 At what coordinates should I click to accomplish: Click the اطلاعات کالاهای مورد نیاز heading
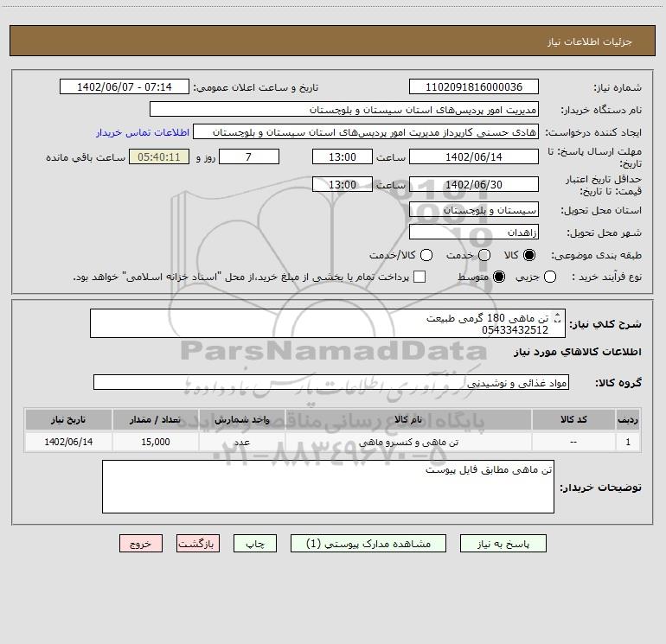577,352
